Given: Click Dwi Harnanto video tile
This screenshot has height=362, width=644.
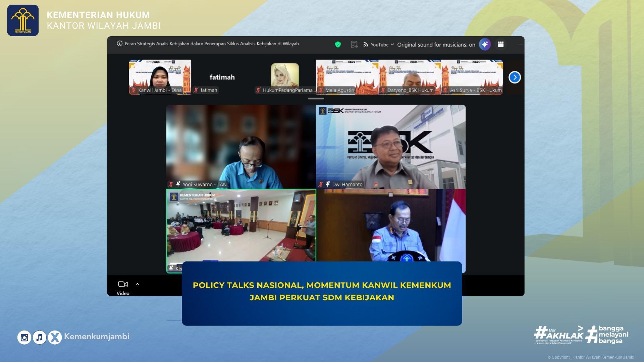Looking at the screenshot, I should 391,147.
